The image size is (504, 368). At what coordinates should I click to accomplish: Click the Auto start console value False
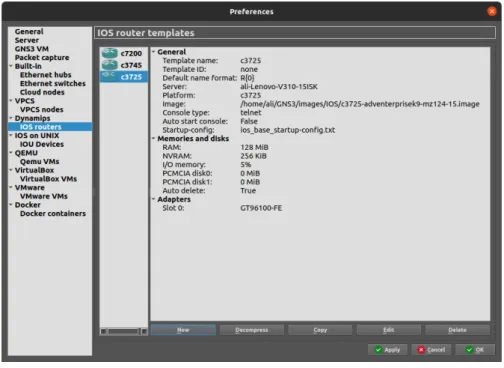click(x=249, y=121)
